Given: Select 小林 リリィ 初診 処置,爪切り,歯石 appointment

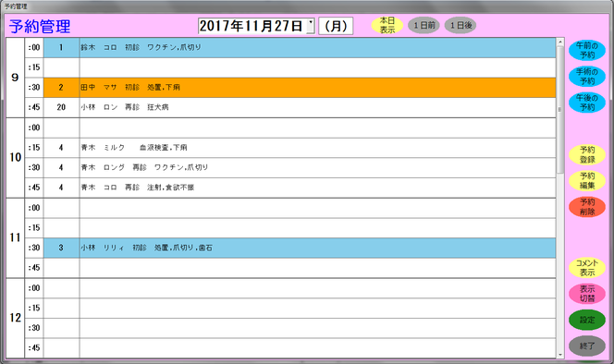Looking at the screenshot, I should [317, 248].
